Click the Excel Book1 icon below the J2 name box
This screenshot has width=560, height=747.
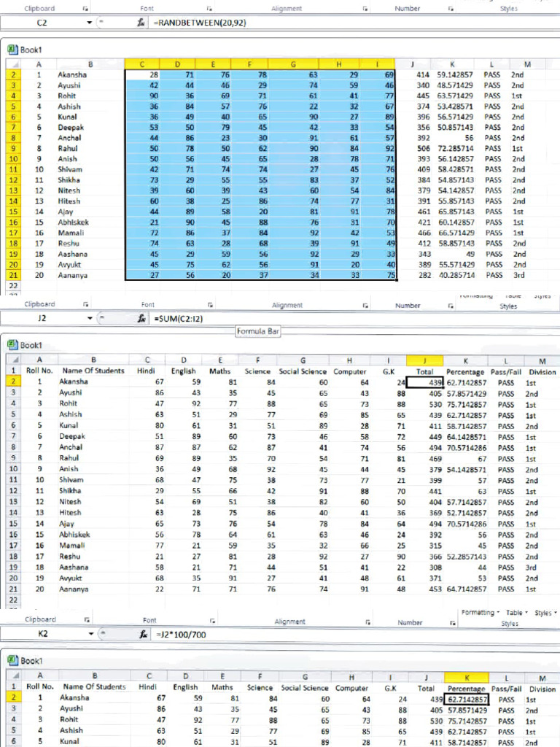pos(13,345)
